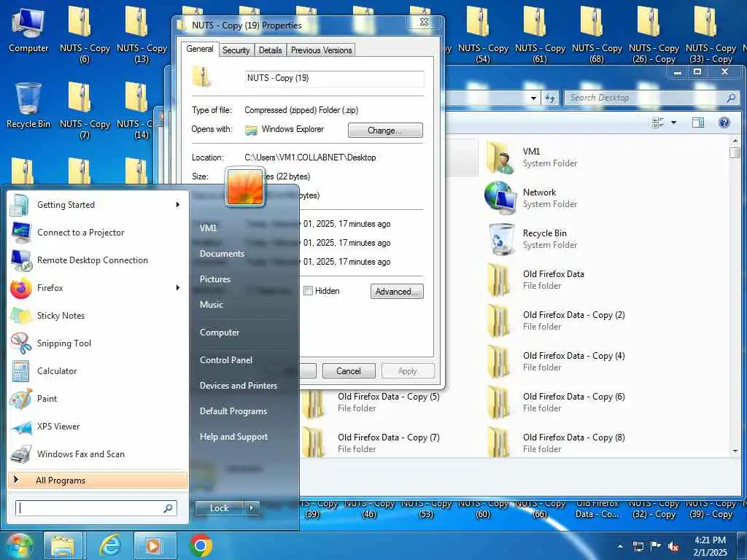Select NUTS - Copy (54) desktop icon
Image resolution: width=747 pixels, height=560 pixels.
[x=483, y=34]
